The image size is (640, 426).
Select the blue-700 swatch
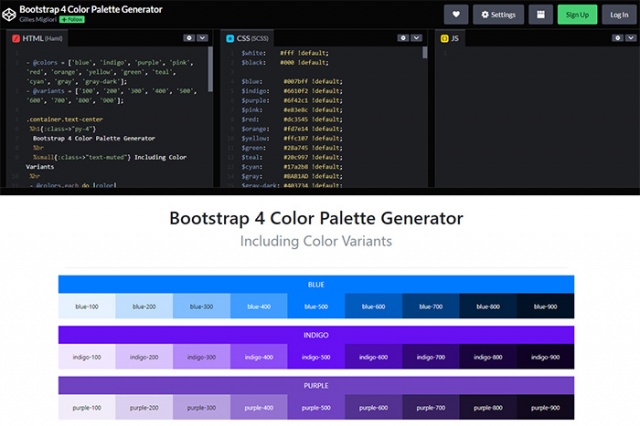pos(431,306)
